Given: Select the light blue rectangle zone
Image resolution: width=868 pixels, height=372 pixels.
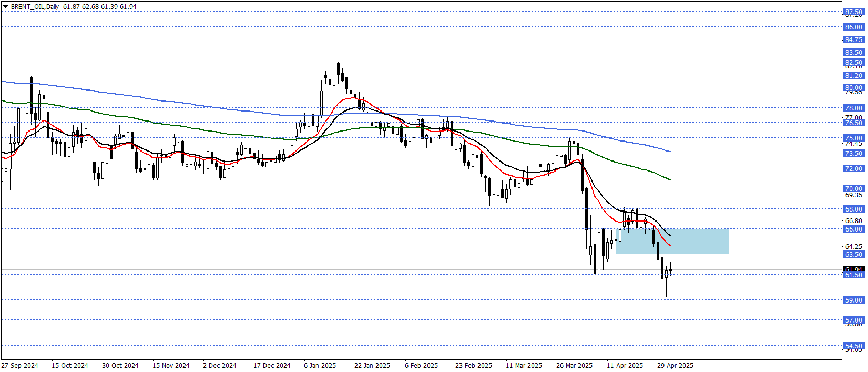Looking at the screenshot, I should pyautogui.click(x=672, y=241).
